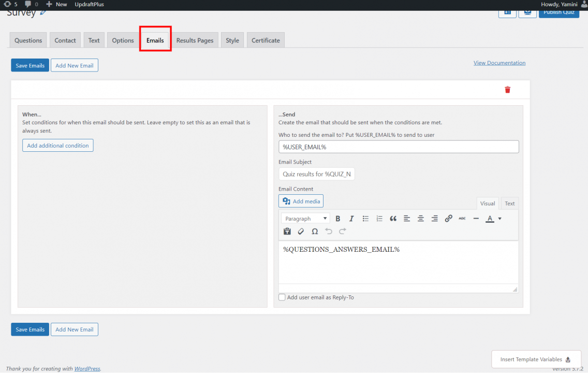Image resolution: width=588 pixels, height=373 pixels.
Task: Insert a numbered list
Action: 379,219
